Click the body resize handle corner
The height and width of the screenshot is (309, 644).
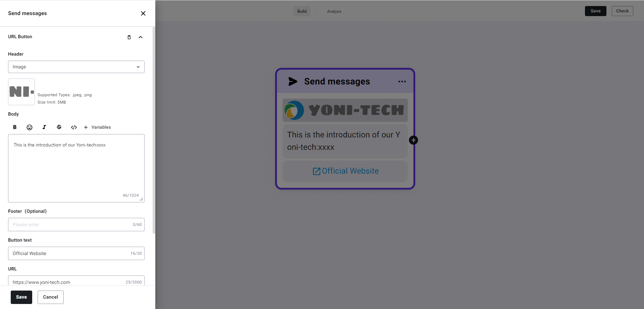click(141, 199)
